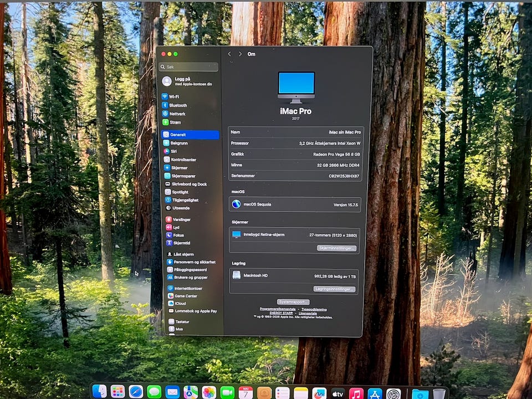
Task: Click the Lagringsinnstillinger… button
Action: click(x=334, y=289)
